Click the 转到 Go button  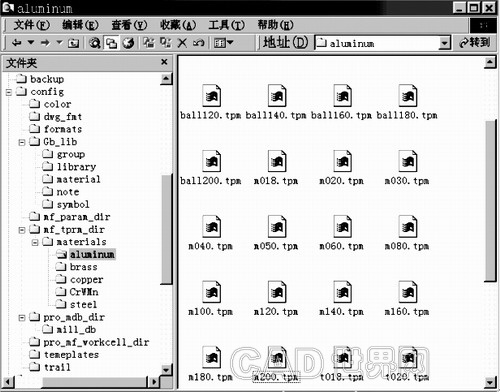[x=475, y=43]
